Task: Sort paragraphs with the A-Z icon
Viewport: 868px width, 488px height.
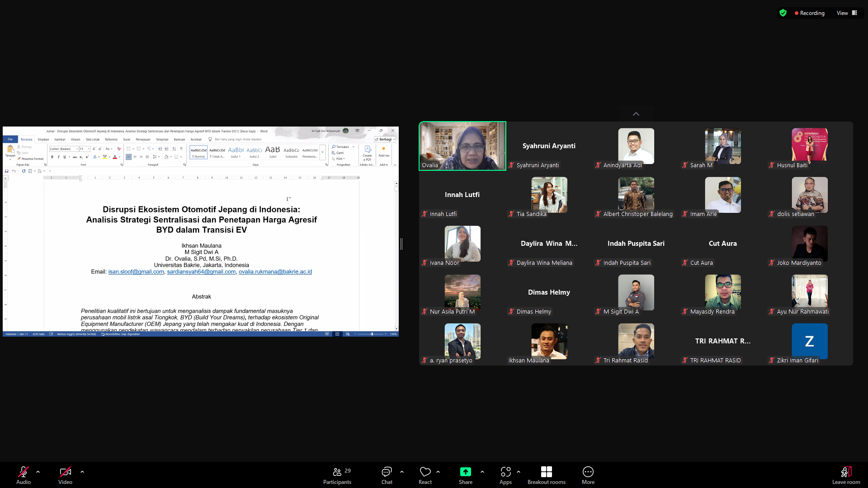Action: (174, 149)
